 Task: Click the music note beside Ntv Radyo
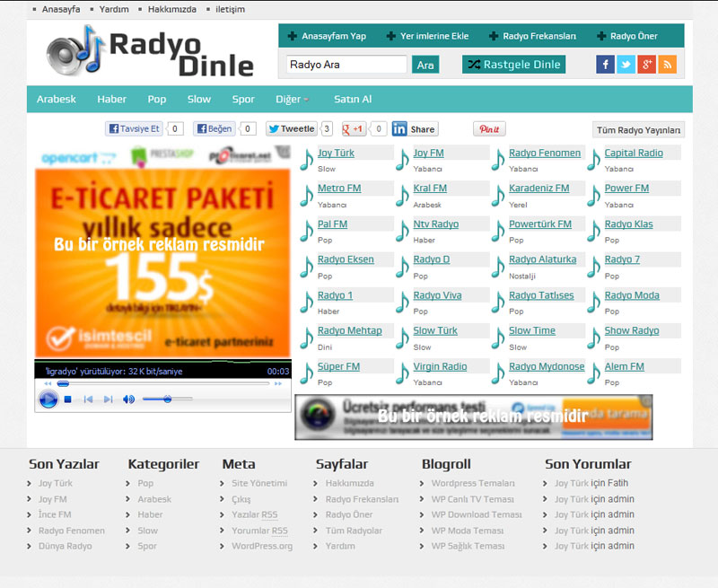tap(402, 232)
